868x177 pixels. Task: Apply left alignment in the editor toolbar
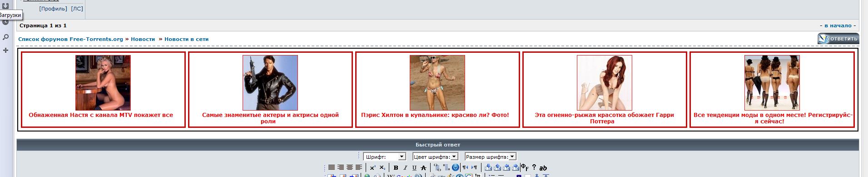click(359, 167)
